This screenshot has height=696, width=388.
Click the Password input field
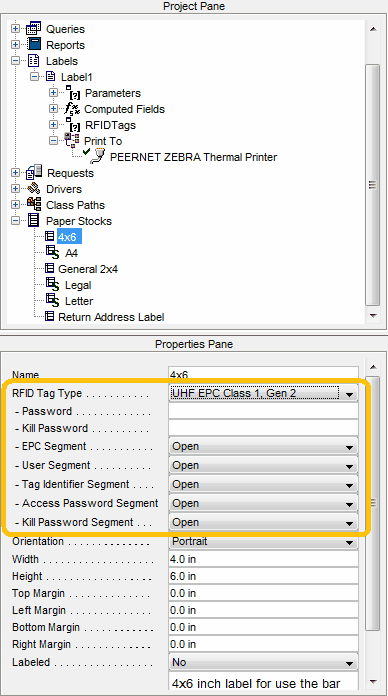click(263, 411)
